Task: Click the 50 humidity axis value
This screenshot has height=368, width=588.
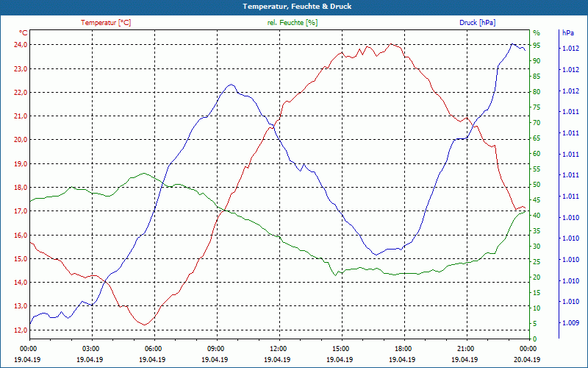Action: pos(537,185)
